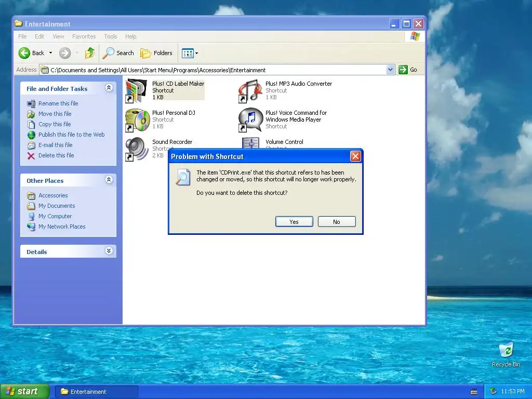Click Yes to delete the shortcut

tap(294, 221)
